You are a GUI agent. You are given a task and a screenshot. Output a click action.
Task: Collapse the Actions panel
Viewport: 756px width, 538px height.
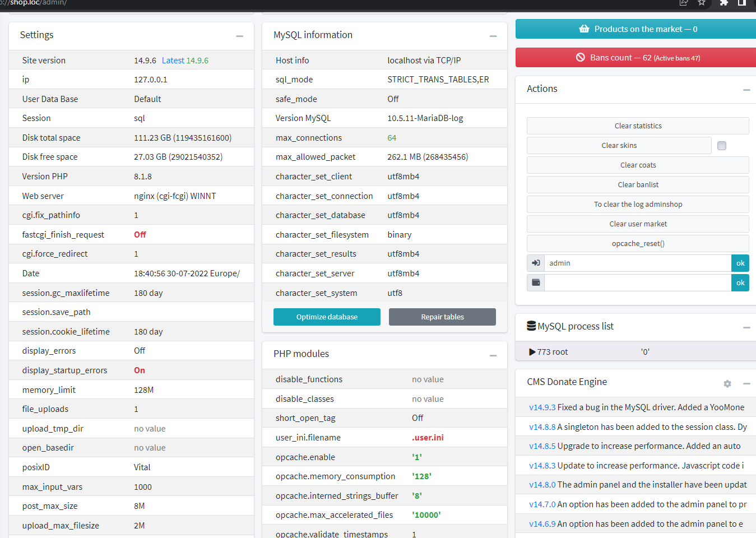coord(746,90)
